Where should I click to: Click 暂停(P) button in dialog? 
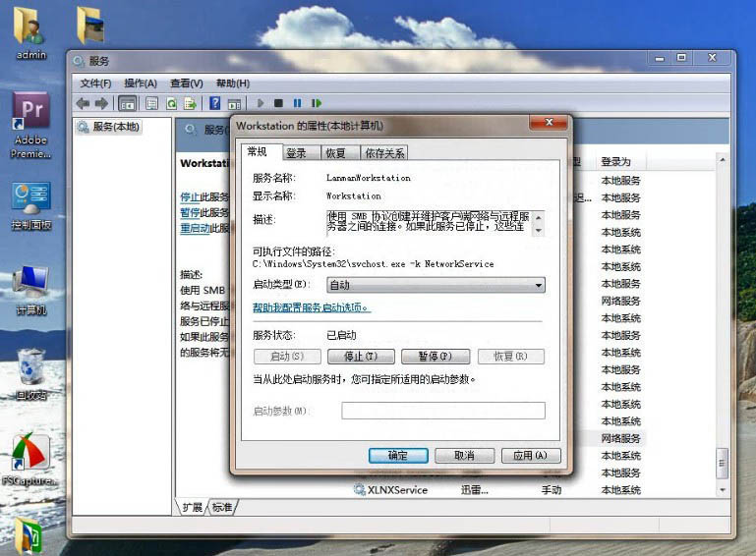click(436, 357)
